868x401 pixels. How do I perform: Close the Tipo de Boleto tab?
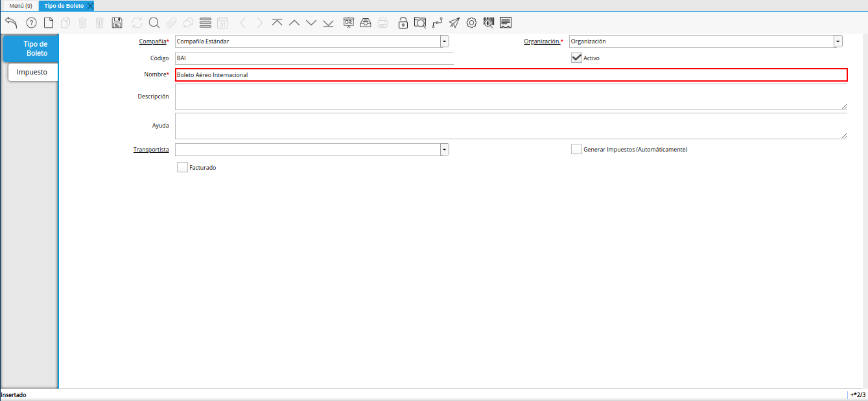click(x=90, y=5)
